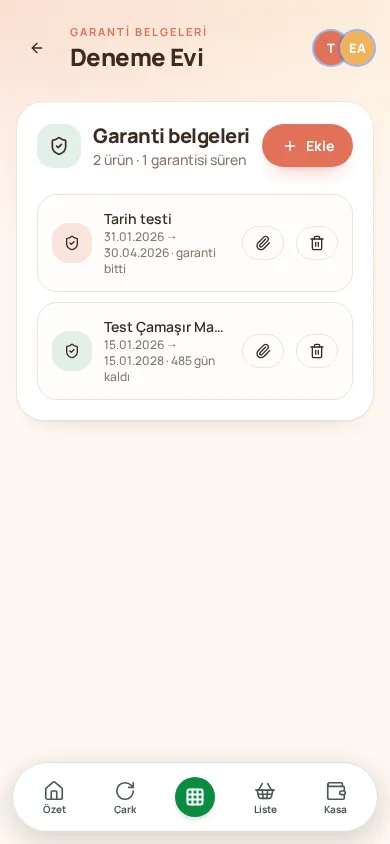Click the red shield icon of Tarih testi

[x=72, y=243]
